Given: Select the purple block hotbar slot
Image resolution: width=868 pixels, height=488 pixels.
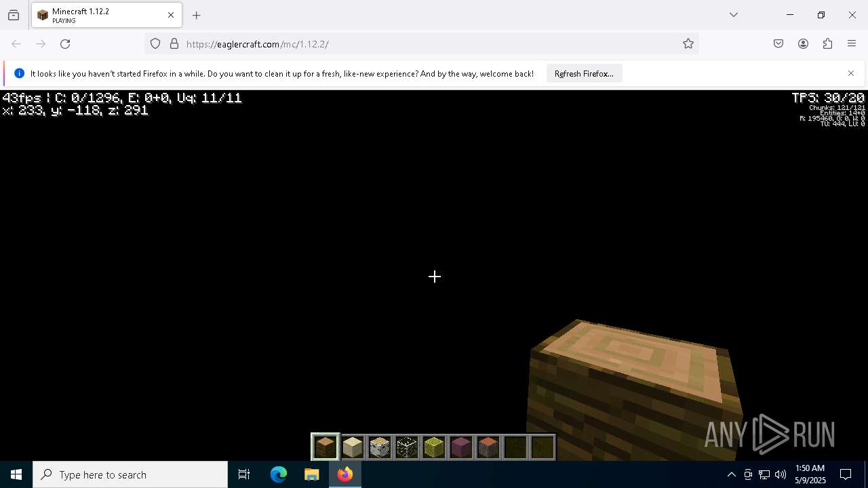Looking at the screenshot, I should click(461, 447).
